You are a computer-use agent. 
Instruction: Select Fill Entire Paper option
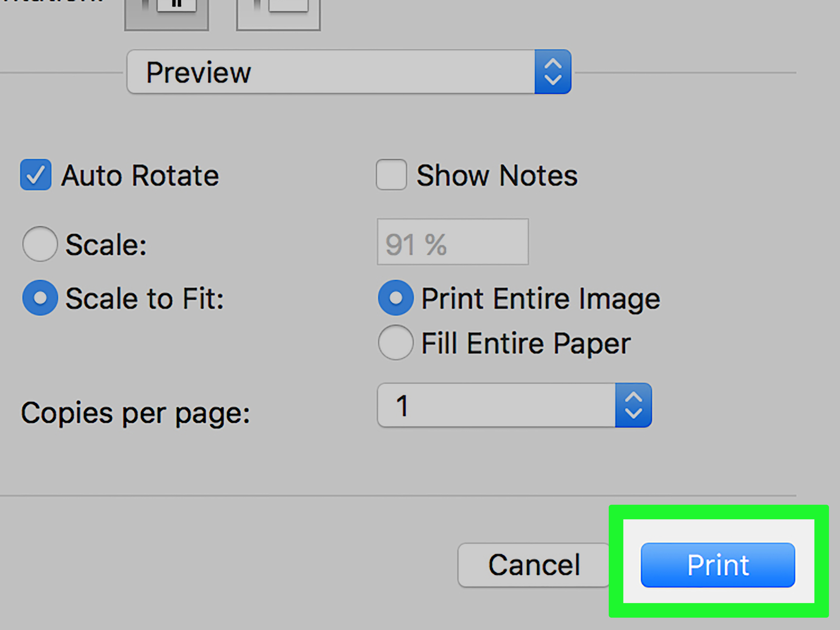396,342
